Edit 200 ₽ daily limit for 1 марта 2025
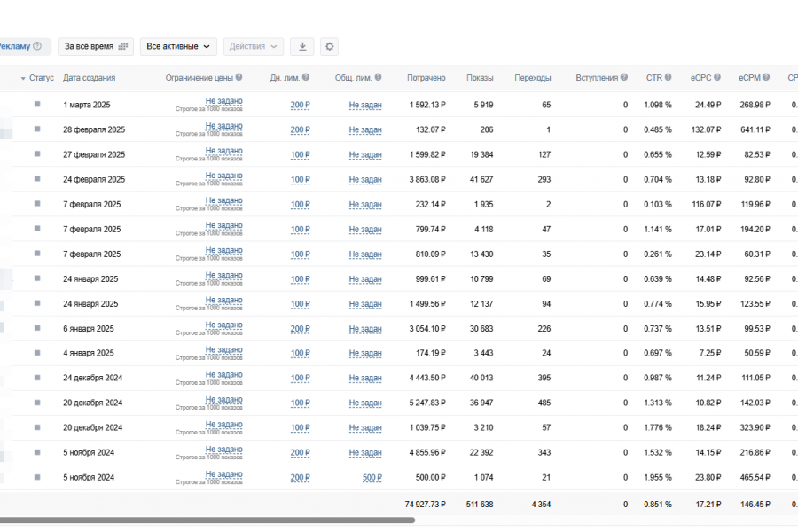This screenshot has height=532, width=798. pyautogui.click(x=301, y=105)
